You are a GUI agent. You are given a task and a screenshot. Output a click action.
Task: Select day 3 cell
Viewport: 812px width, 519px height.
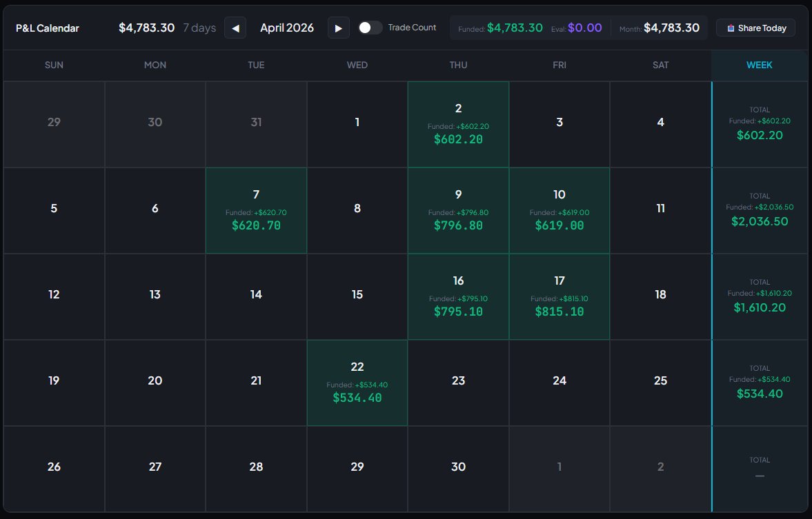point(560,124)
